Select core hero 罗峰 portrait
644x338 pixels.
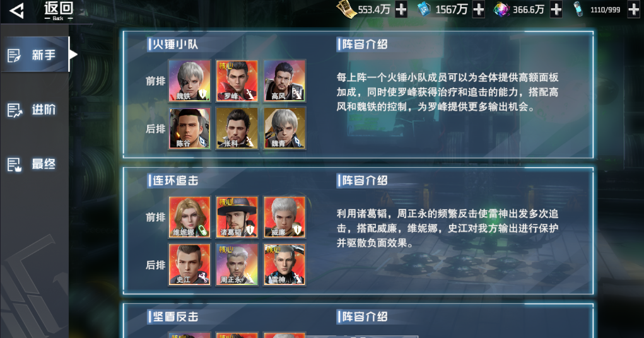[x=237, y=81]
